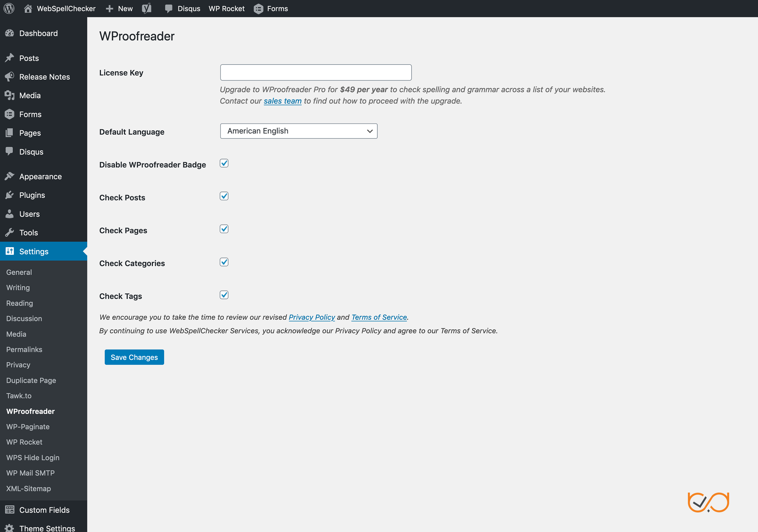Click the WordPress logo in admin bar

[9, 8]
